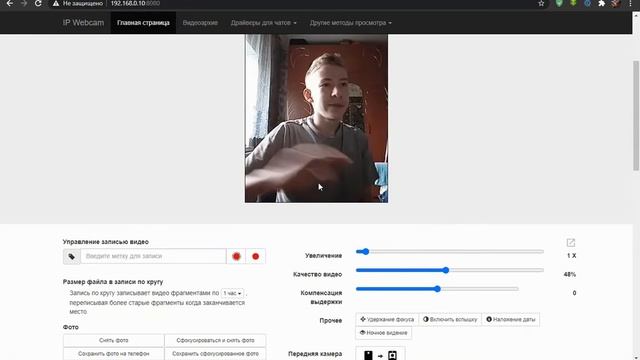Viewport: 640px width, 360px height.
Task: Click the 48% video quality value
Action: coord(569,274)
